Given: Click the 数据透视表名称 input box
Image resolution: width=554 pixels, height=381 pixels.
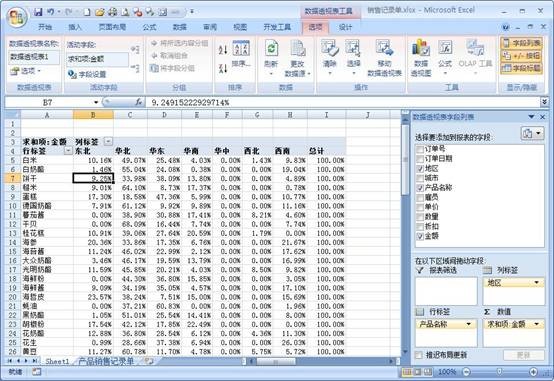Looking at the screenshot, I should [34, 57].
